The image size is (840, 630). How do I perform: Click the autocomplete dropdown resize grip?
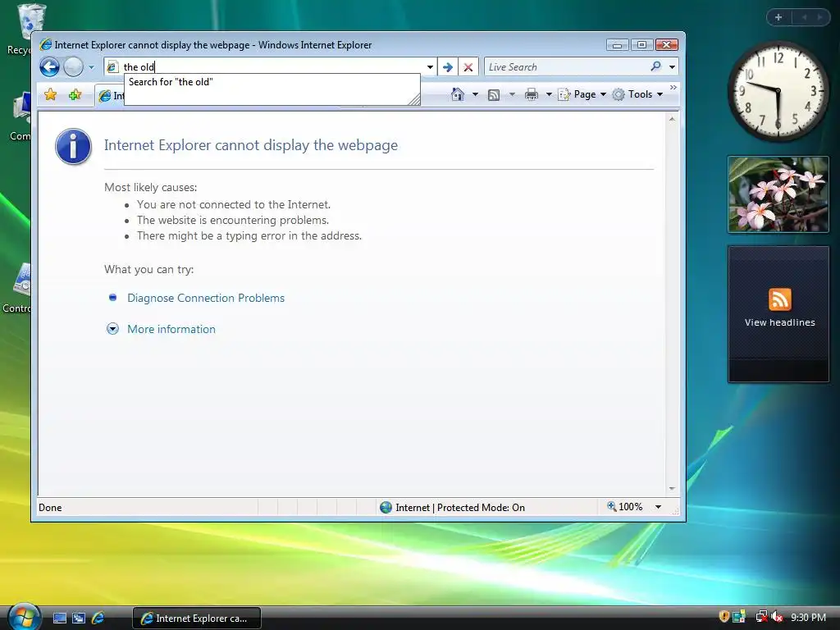coord(414,99)
